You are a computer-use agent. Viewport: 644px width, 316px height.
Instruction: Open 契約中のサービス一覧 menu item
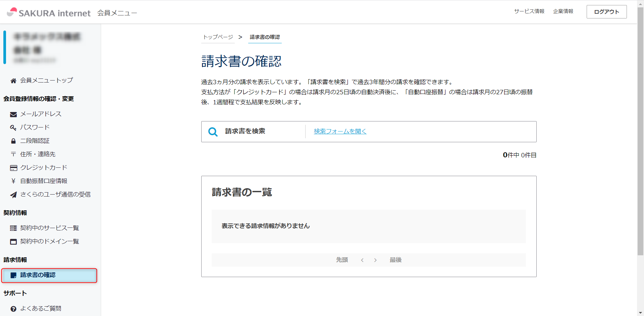coord(49,228)
